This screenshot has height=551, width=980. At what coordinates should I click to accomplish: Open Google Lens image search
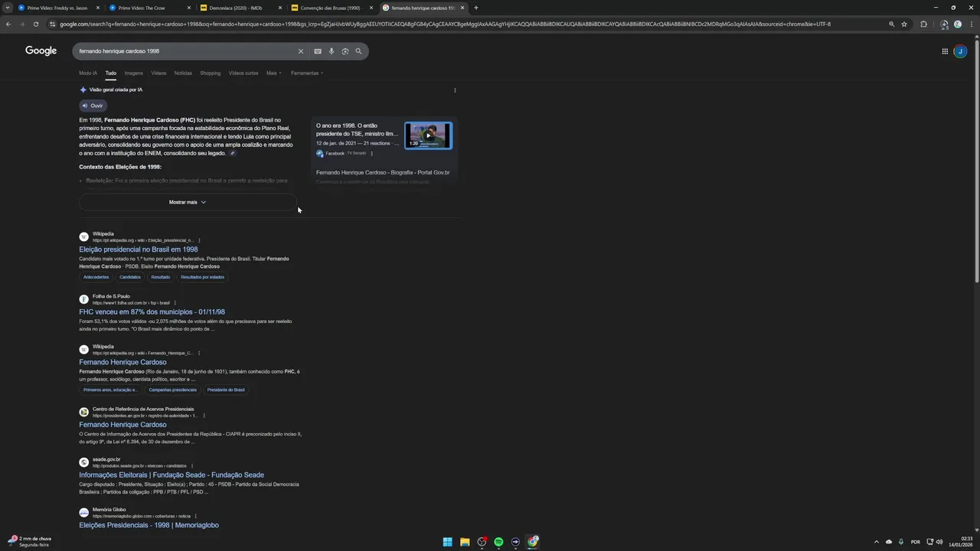[345, 51]
